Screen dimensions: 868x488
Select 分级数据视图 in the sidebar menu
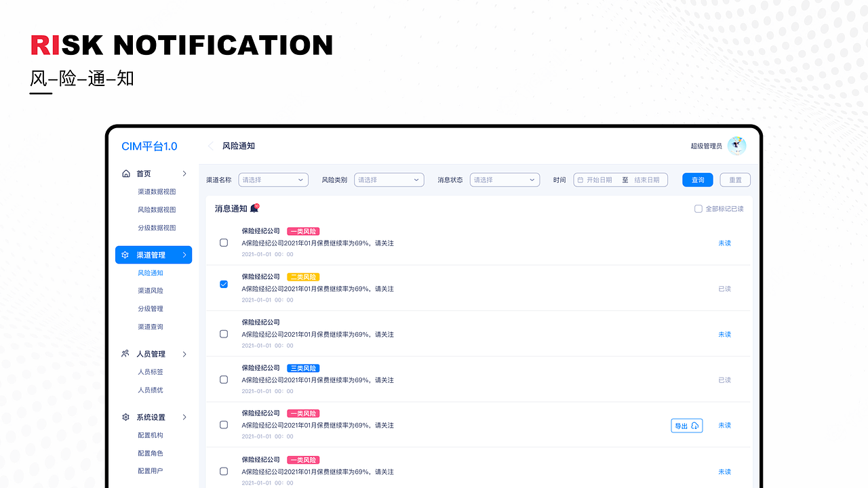click(x=157, y=228)
